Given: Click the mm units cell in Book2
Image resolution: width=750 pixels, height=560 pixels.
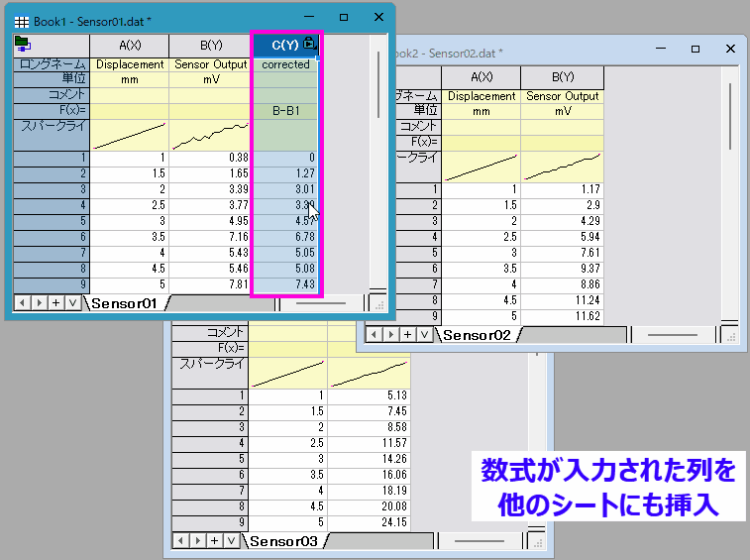Looking at the screenshot, I should click(x=482, y=111).
